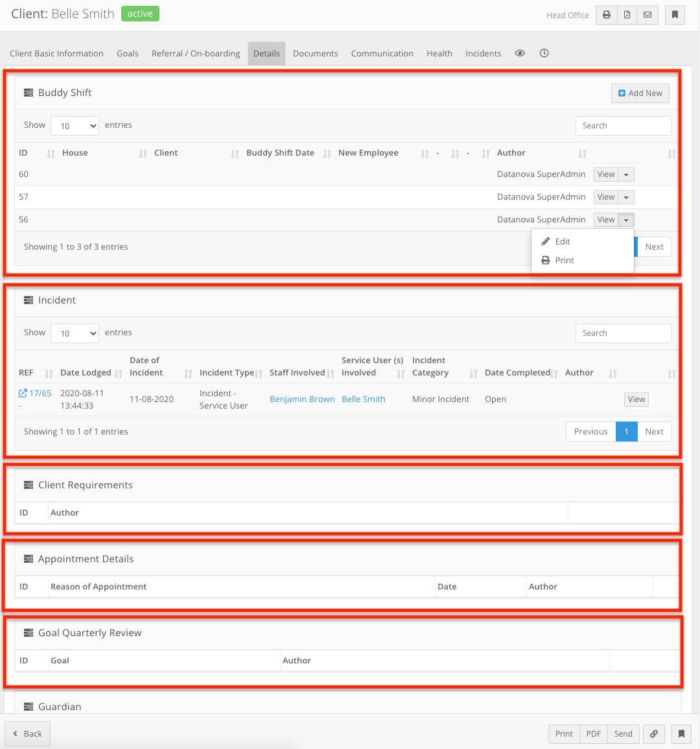Click the print icon in the top header

tap(607, 15)
